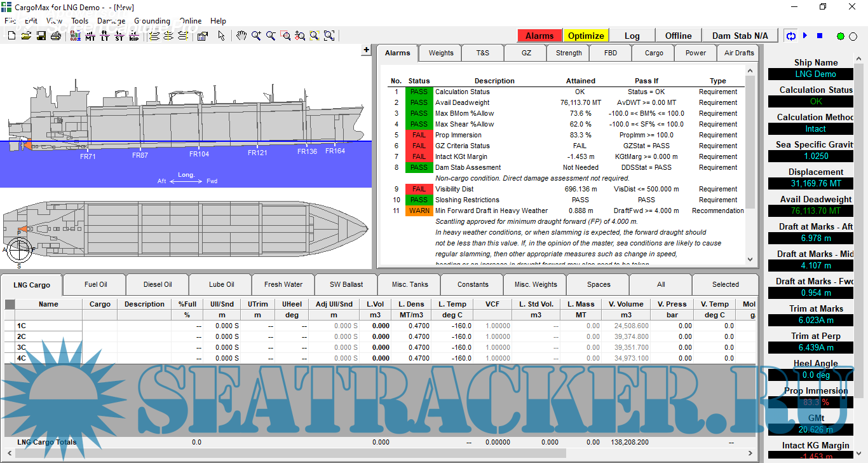
Task: Toggle the auto-recalculate loop button
Action: pyautogui.click(x=791, y=36)
